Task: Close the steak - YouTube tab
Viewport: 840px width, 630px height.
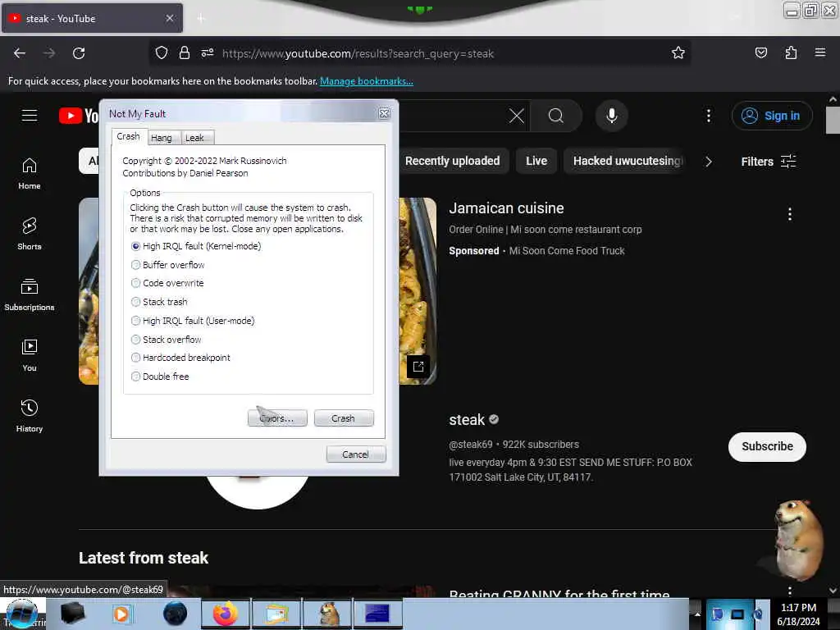Action: coord(169,18)
